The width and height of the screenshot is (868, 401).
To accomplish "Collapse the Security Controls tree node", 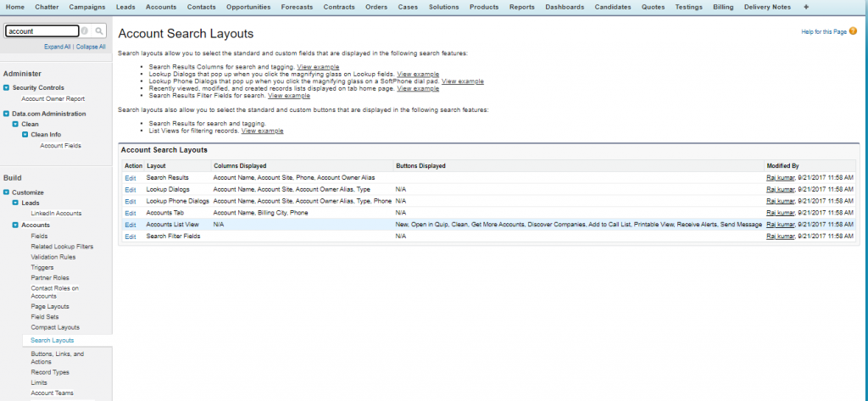I will click(6, 87).
